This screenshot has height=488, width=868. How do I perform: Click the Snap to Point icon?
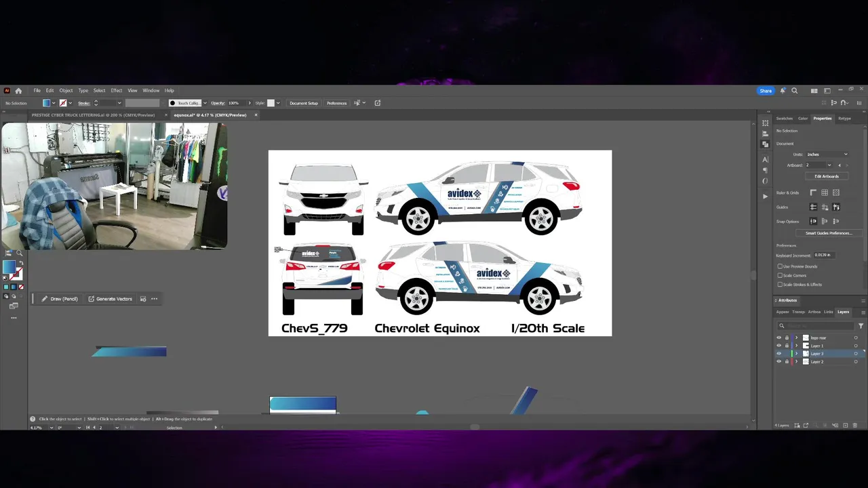click(x=813, y=222)
